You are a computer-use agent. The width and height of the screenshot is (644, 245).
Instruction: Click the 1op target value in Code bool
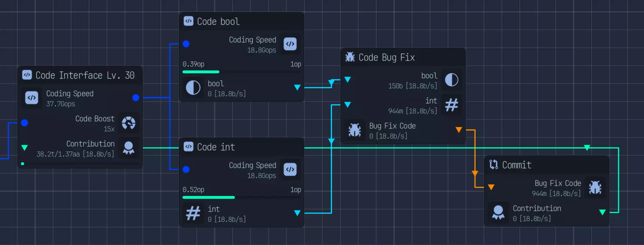point(296,64)
